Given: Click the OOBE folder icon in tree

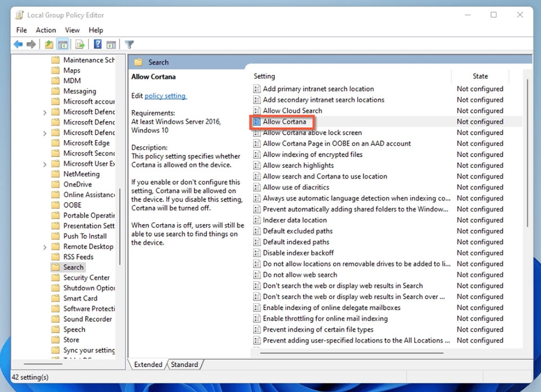Looking at the screenshot, I should 55,205.
